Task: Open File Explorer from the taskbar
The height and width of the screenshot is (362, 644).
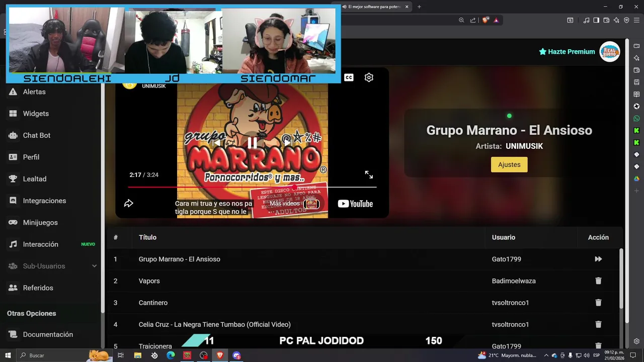Action: pyautogui.click(x=137, y=355)
